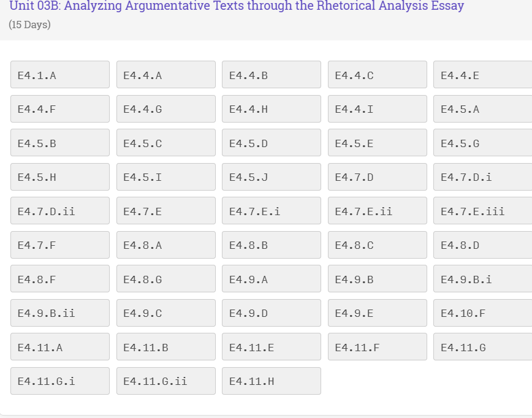Open the E4.5.H standard tag
The height and width of the screenshot is (418, 532).
coord(60,177)
